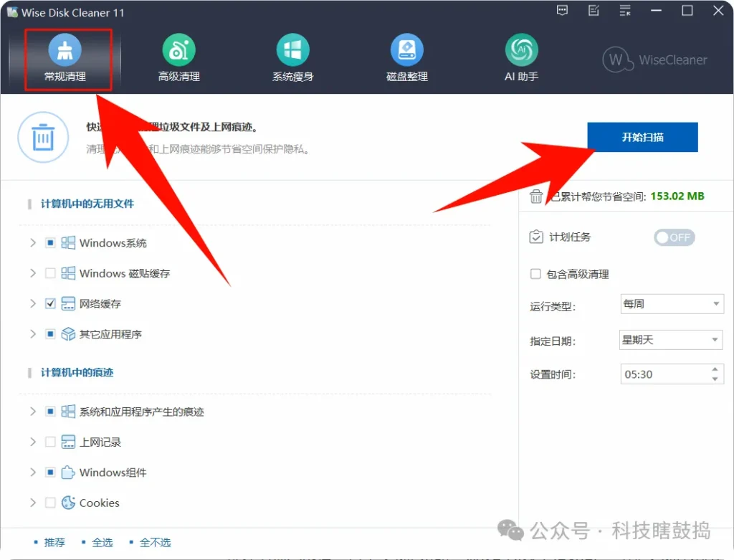The height and width of the screenshot is (560, 734).
Task: Open the 磁盘整理 defrag tab
Action: [x=407, y=58]
